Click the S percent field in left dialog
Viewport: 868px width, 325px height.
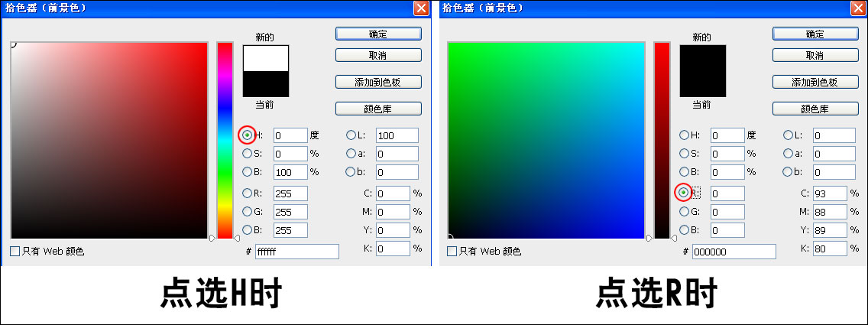(290, 154)
